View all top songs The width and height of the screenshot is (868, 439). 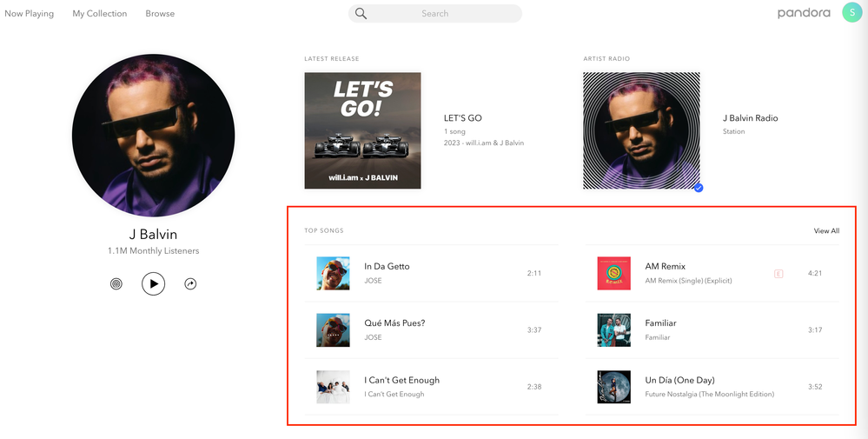[x=826, y=231]
